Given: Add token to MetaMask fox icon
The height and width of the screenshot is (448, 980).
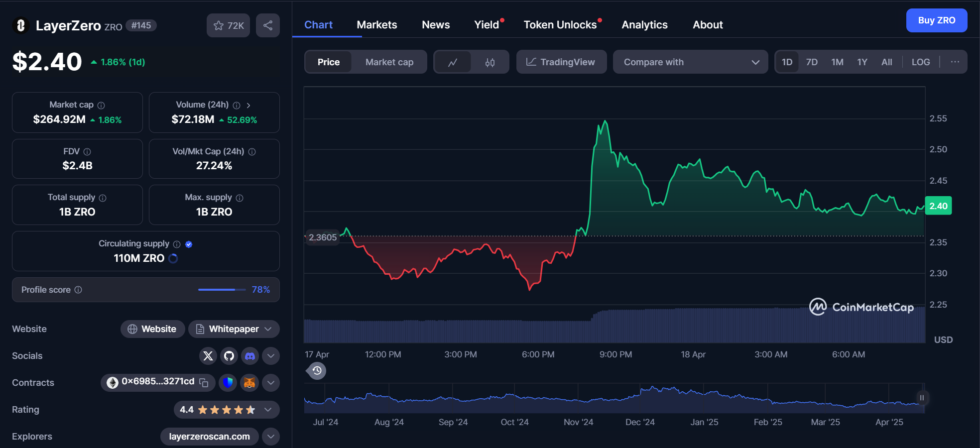Looking at the screenshot, I should pyautogui.click(x=249, y=382).
